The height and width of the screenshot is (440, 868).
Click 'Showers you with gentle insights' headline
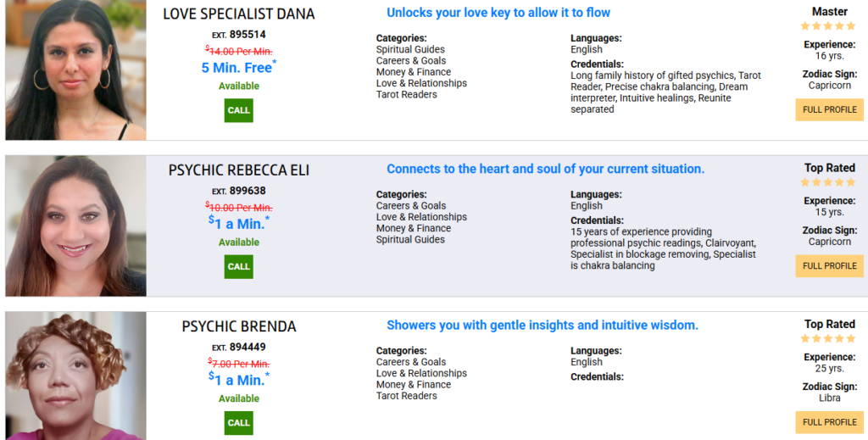pyautogui.click(x=542, y=325)
